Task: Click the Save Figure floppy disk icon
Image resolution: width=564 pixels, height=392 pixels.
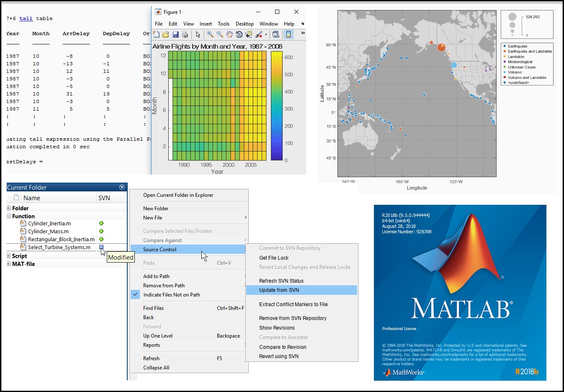Action: point(175,34)
